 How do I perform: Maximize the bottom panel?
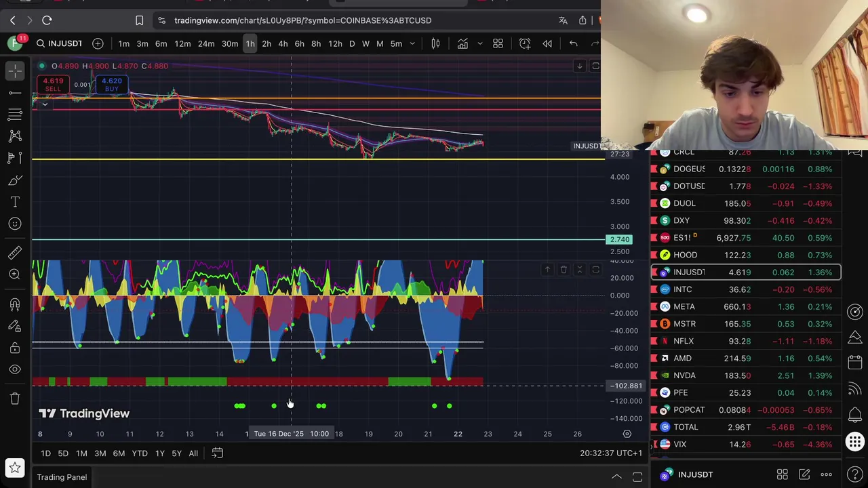click(x=637, y=477)
